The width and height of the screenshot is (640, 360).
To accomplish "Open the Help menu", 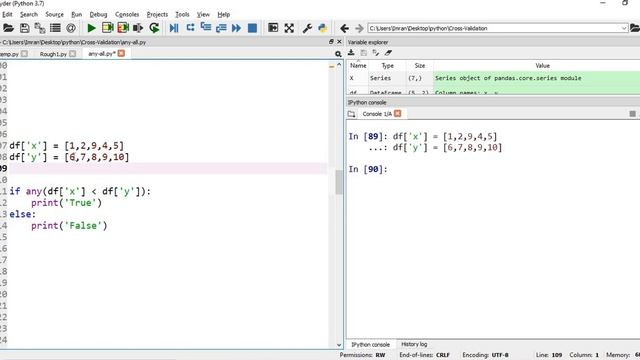I will pos(223,14).
